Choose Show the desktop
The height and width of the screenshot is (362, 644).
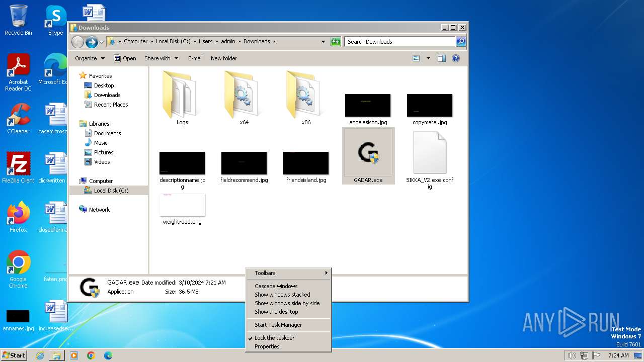[x=288, y=312]
